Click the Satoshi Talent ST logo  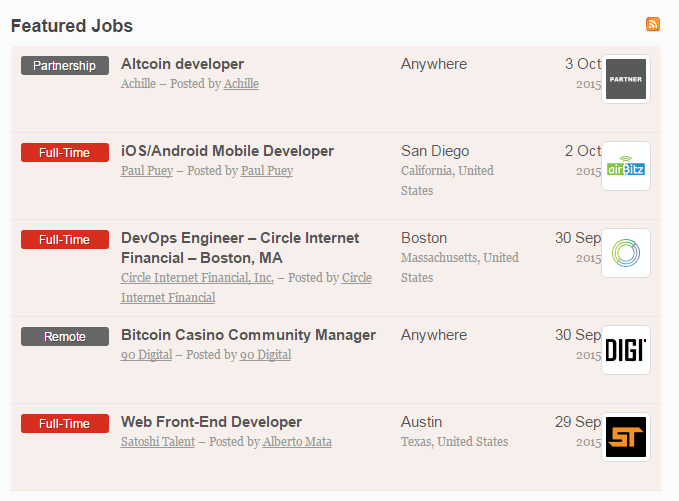626,437
